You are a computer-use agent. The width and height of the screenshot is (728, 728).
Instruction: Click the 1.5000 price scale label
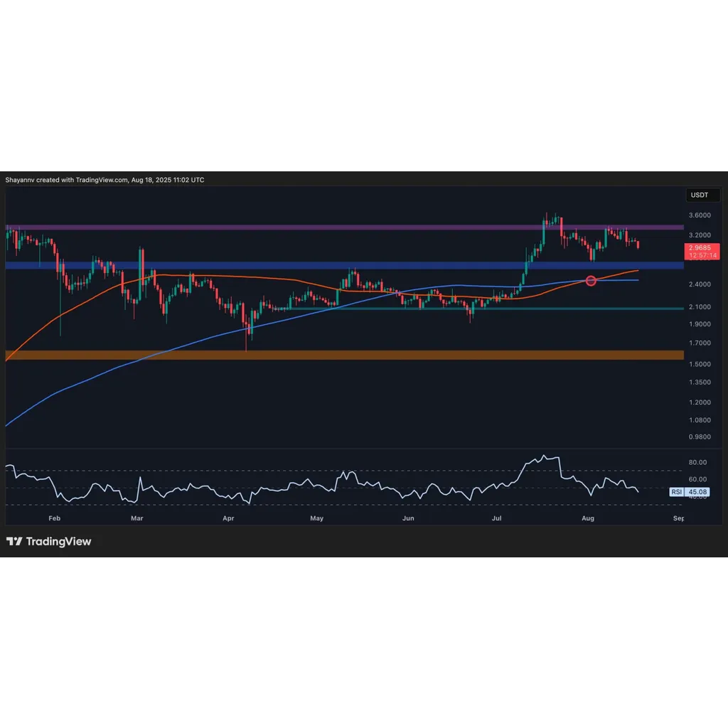[700, 364]
